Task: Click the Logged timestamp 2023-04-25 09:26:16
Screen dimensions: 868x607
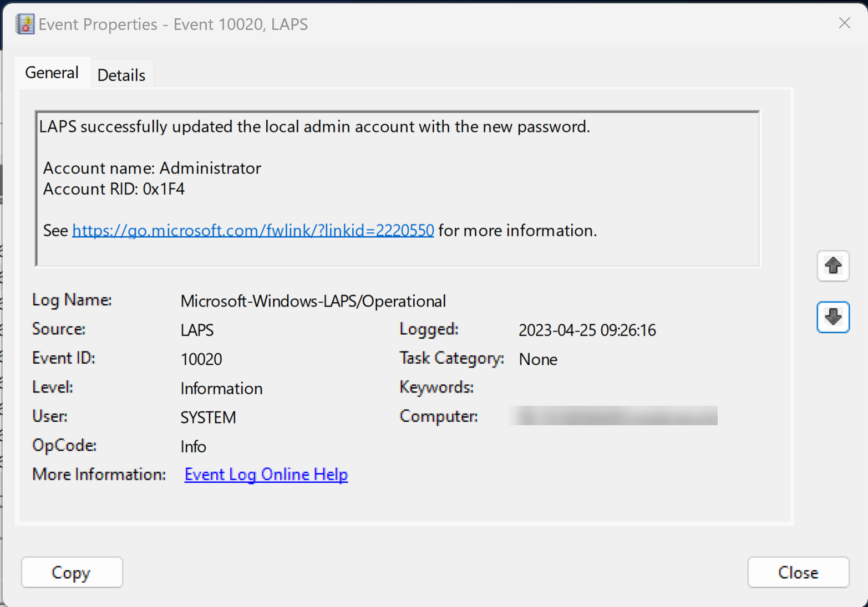Action: click(x=587, y=330)
